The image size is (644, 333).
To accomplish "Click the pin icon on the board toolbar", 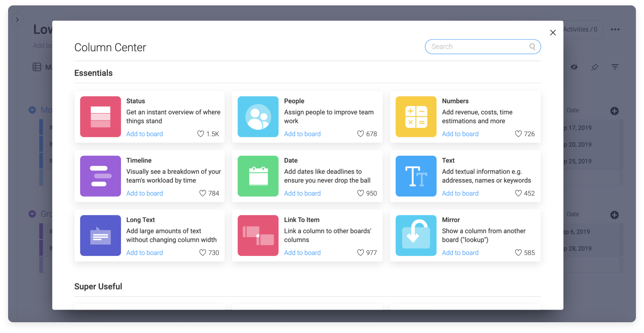I will [x=594, y=67].
